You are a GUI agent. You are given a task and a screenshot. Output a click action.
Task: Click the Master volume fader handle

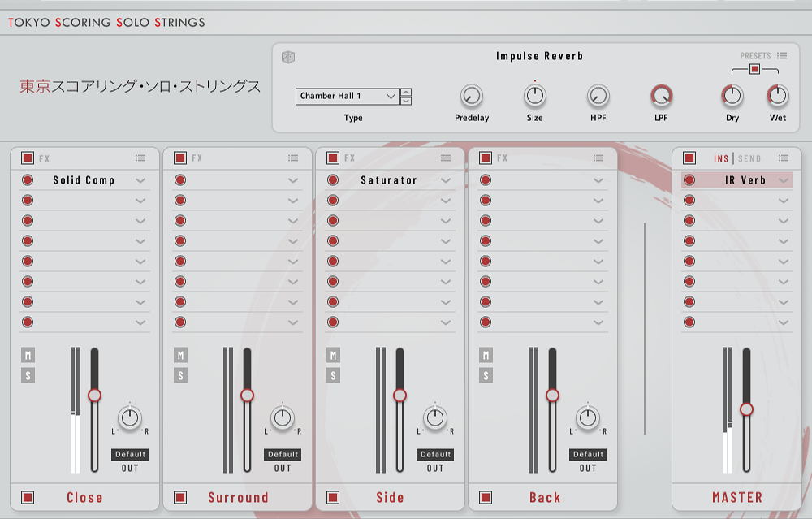[x=747, y=409]
